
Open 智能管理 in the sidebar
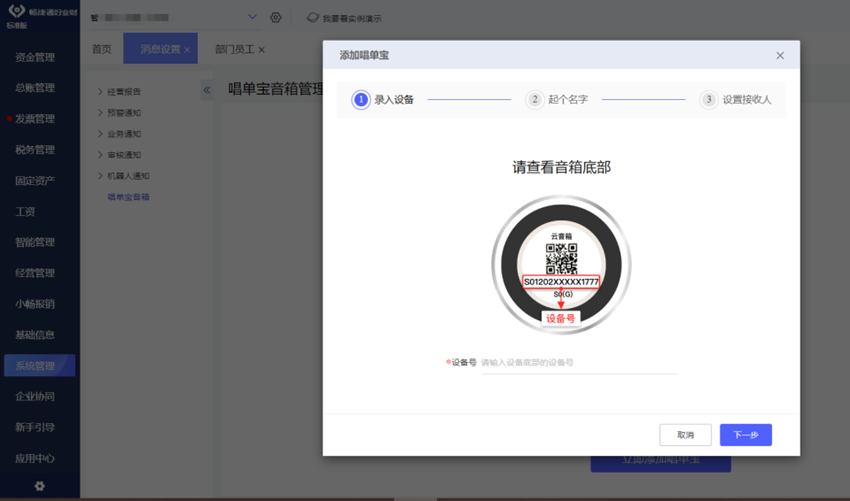click(x=35, y=242)
